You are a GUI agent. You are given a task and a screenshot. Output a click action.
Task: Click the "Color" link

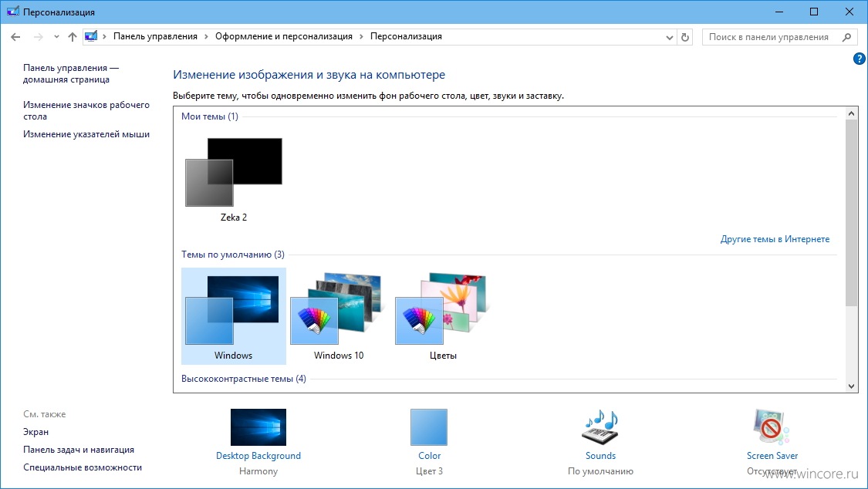(x=430, y=456)
